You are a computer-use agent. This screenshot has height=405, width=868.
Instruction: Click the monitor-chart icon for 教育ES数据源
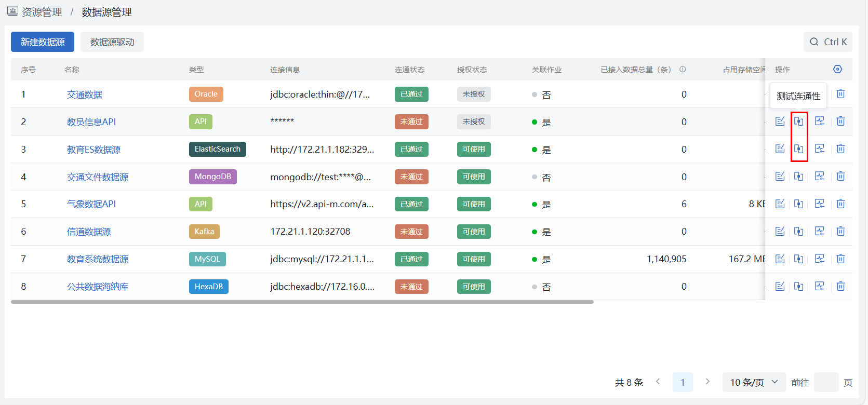[820, 149]
